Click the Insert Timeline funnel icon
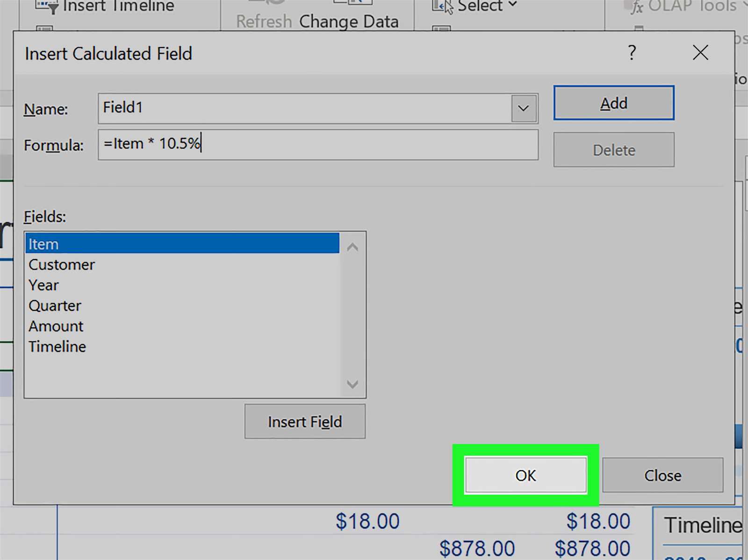 pyautogui.click(x=47, y=6)
